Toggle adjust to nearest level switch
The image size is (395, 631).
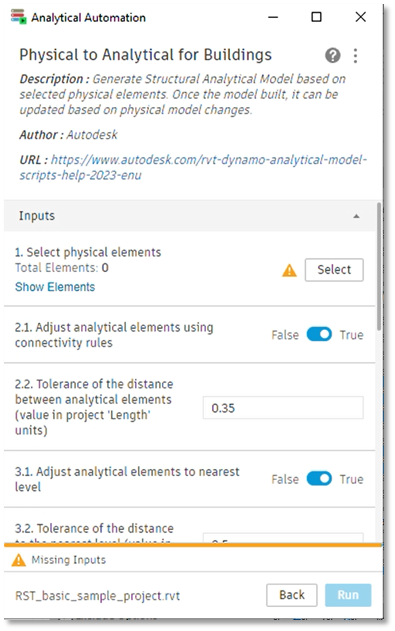[x=319, y=479]
